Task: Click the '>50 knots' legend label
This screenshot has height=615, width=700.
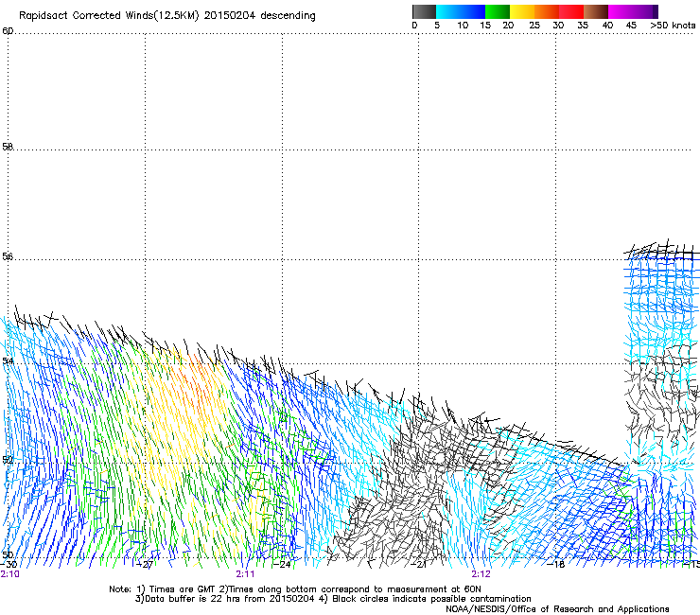Action: point(673,26)
